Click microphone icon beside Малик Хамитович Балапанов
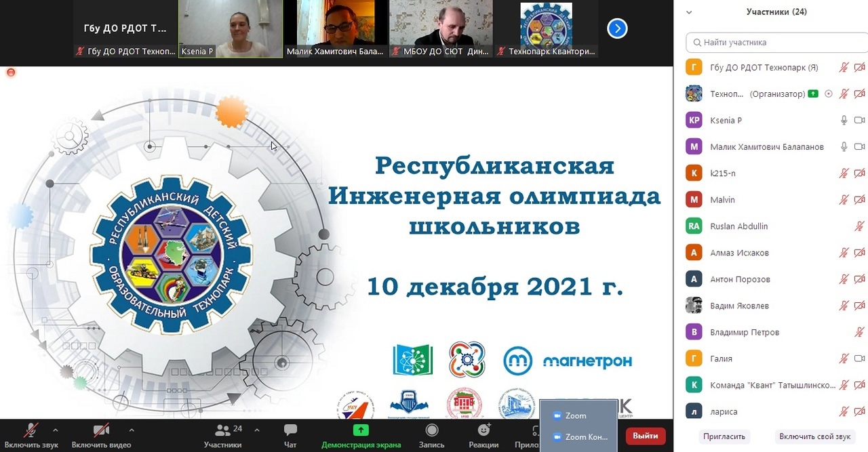This screenshot has height=452, width=868. [x=844, y=146]
